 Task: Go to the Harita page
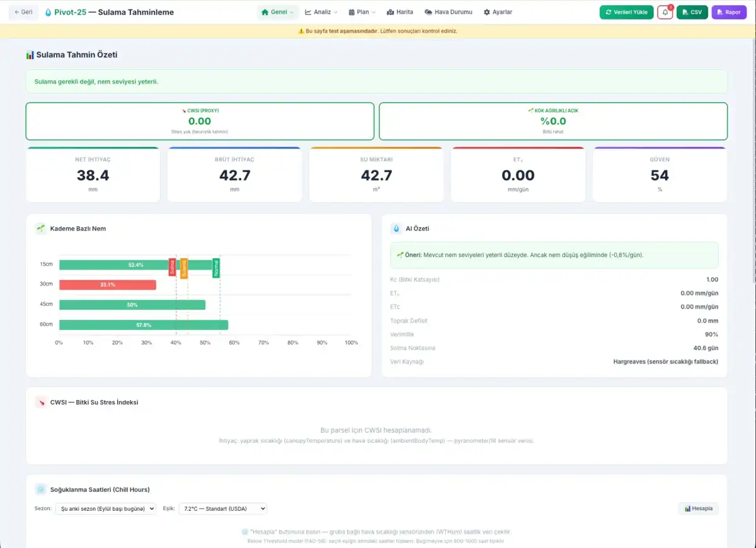tap(400, 12)
